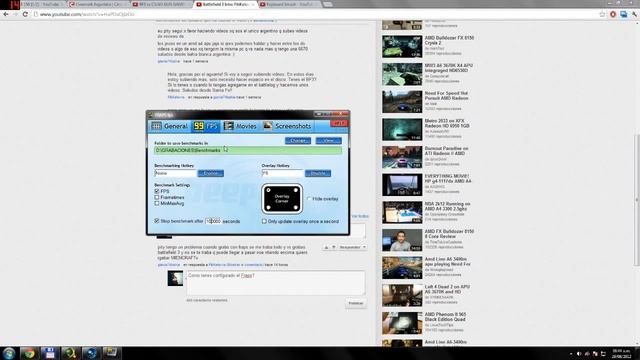Open AMD Bulldozer FX 8150 Crysis 2 title
The height and width of the screenshot is (360, 640).
click(449, 40)
